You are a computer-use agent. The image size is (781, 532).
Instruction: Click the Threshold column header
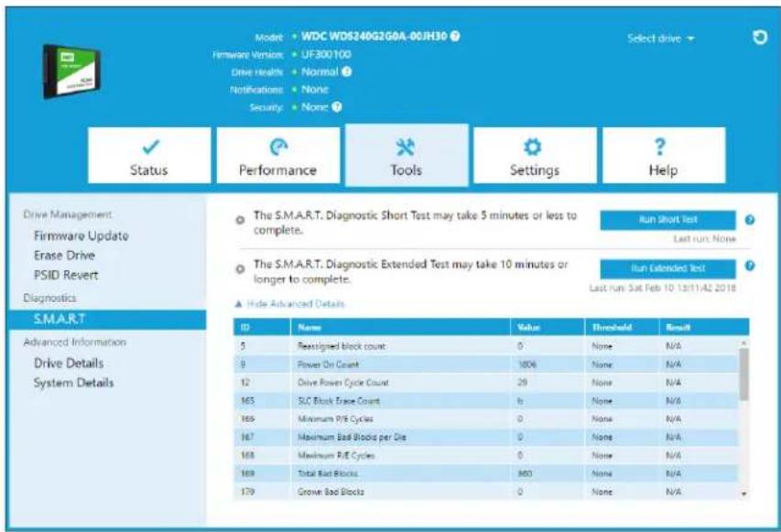622,327
